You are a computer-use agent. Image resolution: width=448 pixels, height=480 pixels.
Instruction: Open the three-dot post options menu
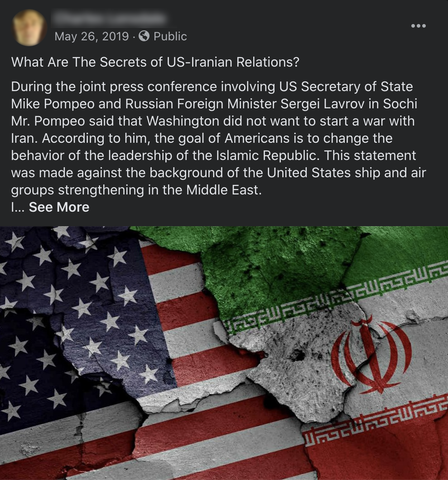[418, 26]
